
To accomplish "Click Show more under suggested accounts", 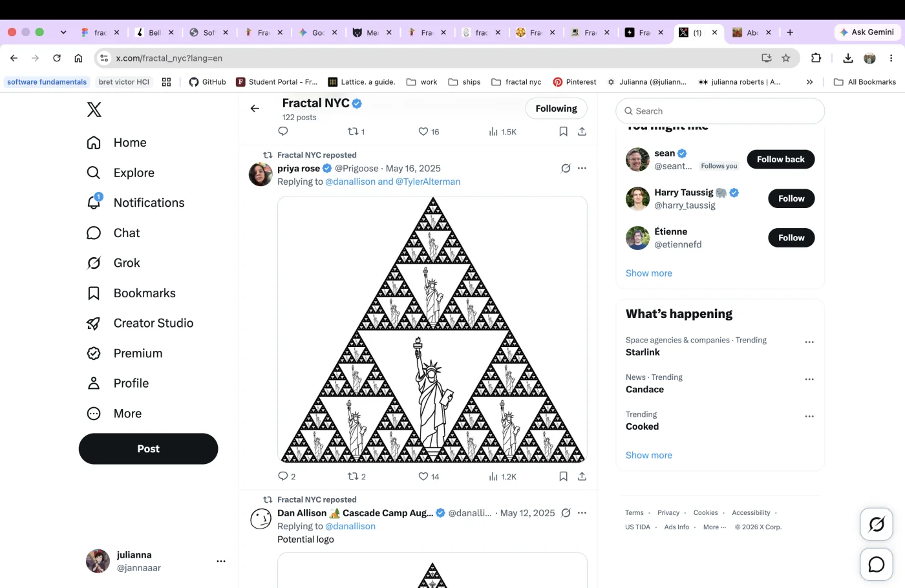I will pos(648,273).
